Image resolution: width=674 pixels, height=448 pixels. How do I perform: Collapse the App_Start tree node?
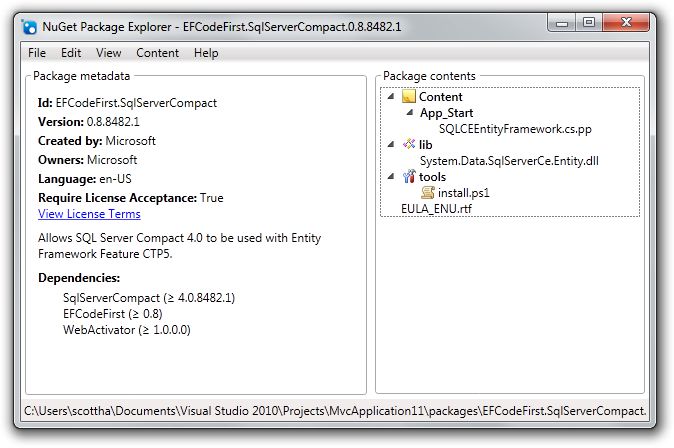pos(410,113)
